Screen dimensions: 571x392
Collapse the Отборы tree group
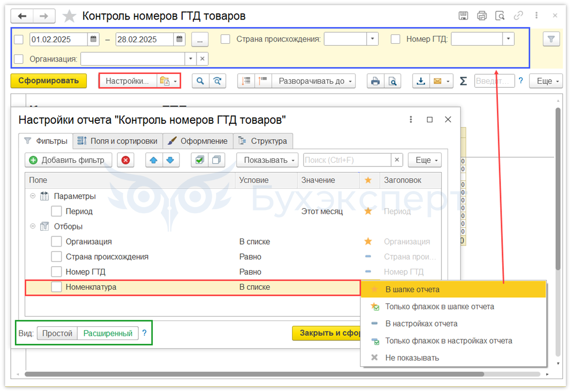pyautogui.click(x=33, y=226)
